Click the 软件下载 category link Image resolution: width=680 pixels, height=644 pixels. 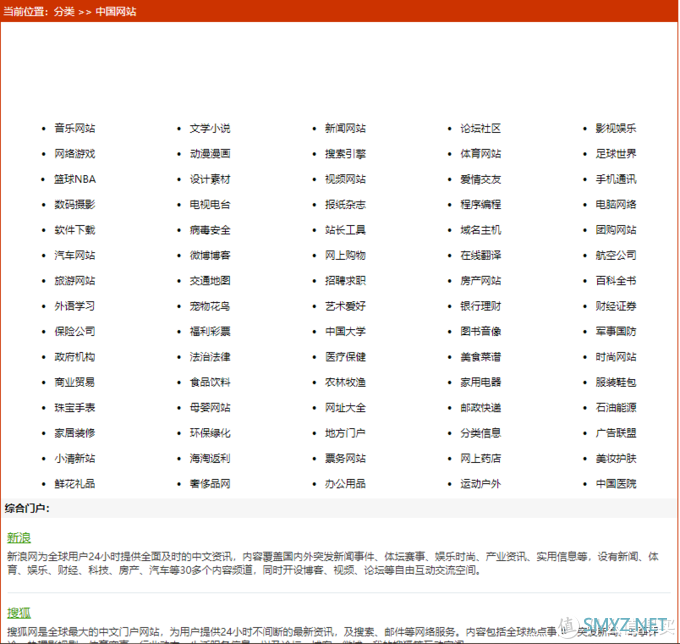coord(75,230)
